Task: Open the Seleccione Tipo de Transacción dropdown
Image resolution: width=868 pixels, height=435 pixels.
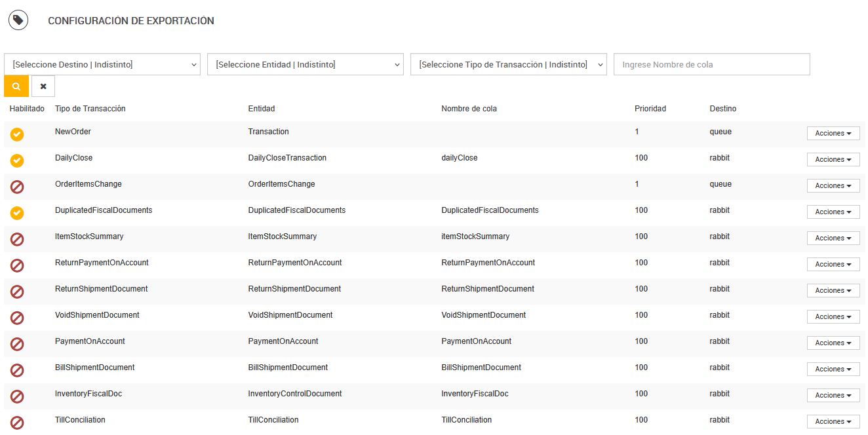Action: (x=509, y=65)
